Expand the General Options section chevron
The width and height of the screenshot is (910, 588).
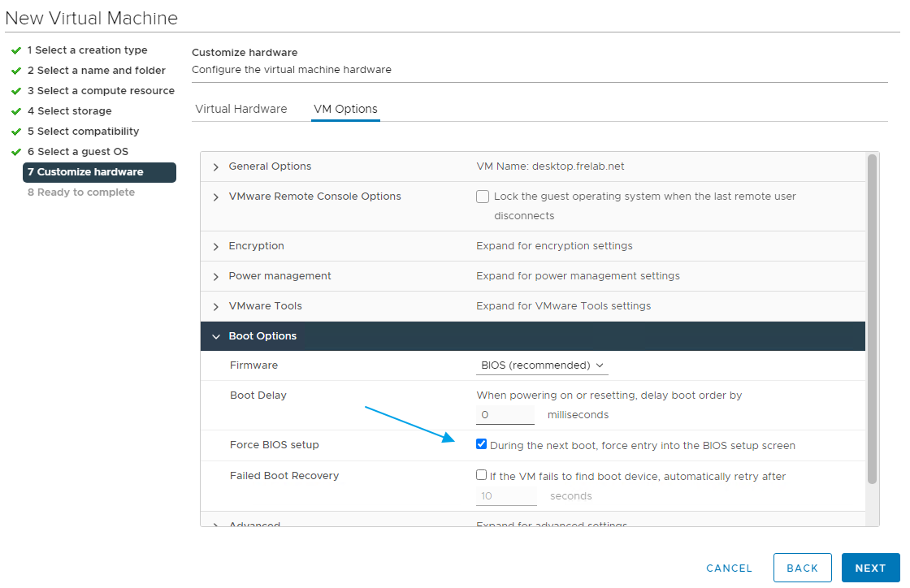pyautogui.click(x=216, y=167)
